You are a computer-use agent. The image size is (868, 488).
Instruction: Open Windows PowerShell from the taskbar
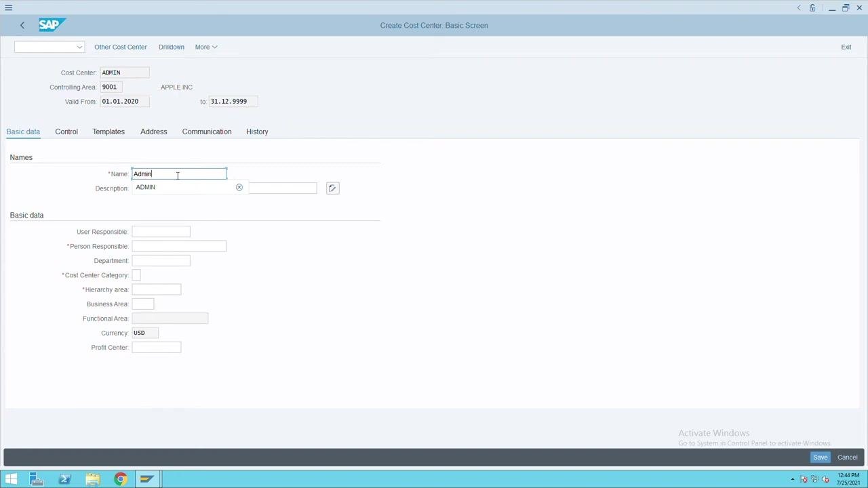(65, 479)
